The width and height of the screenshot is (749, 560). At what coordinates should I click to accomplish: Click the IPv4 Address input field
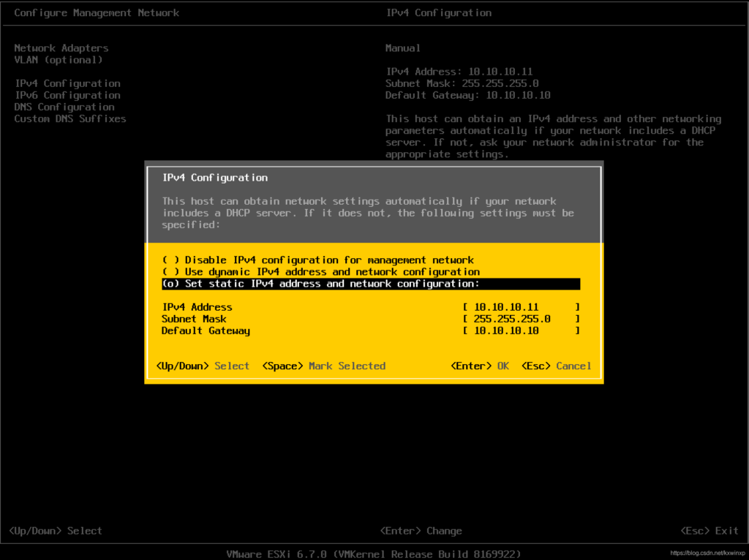click(x=521, y=307)
